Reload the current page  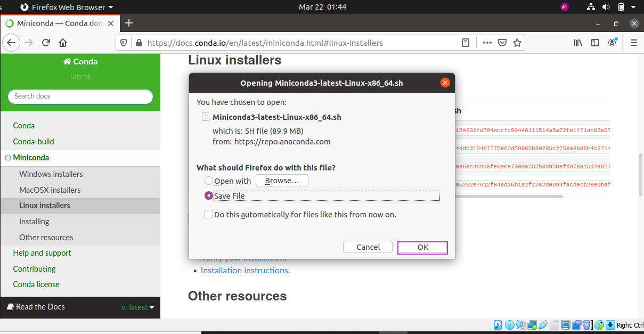(46, 43)
